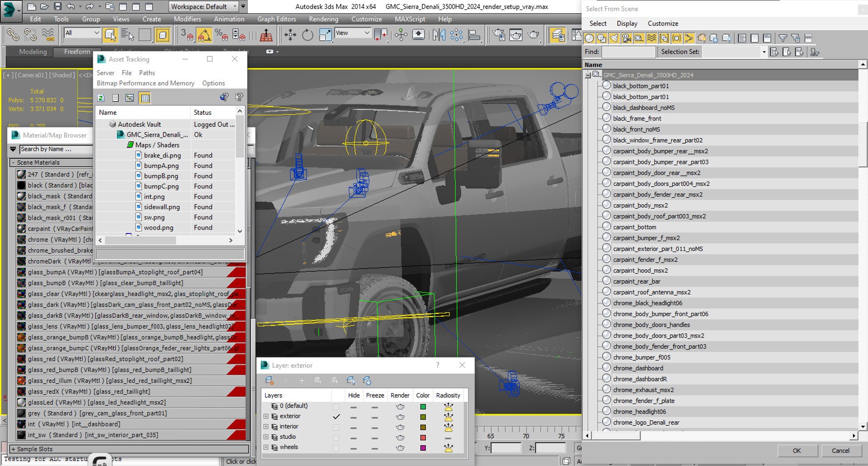
Task: Click Refresh icon in Asset Tracking
Action: point(101,98)
